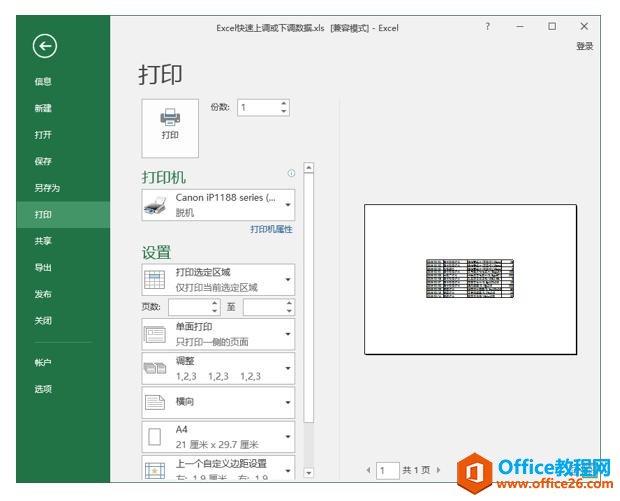The width and height of the screenshot is (620, 501).
Task: Click the custom margins icon
Action: tap(155, 471)
